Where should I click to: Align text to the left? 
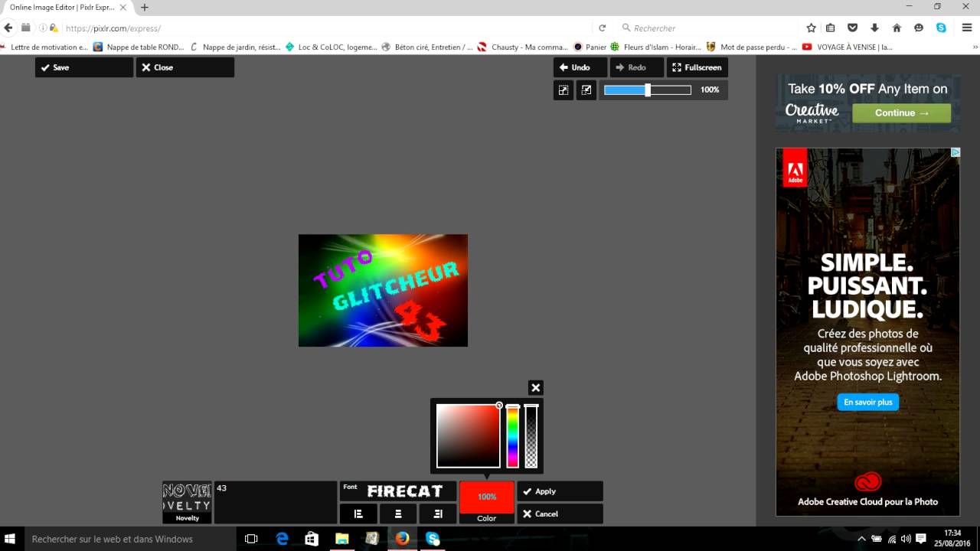(x=358, y=514)
